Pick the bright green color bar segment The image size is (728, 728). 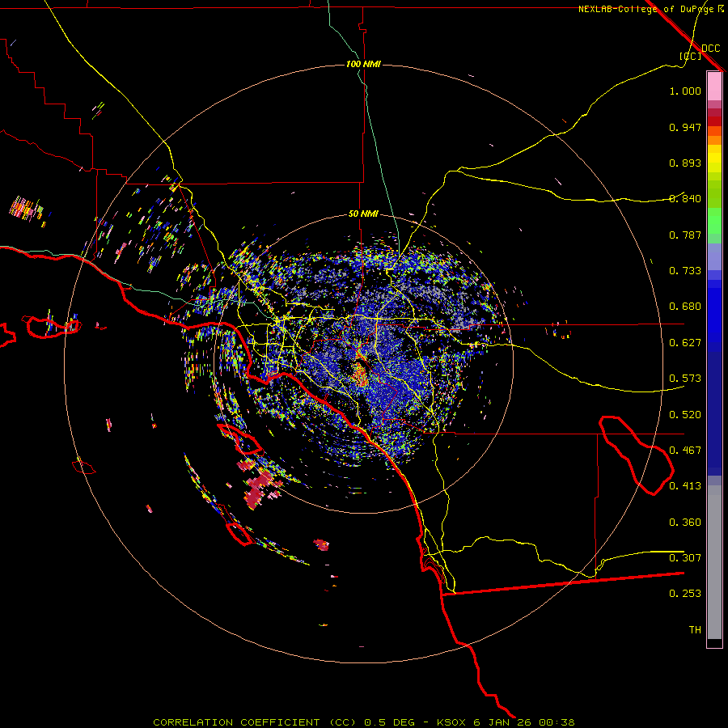point(714,221)
